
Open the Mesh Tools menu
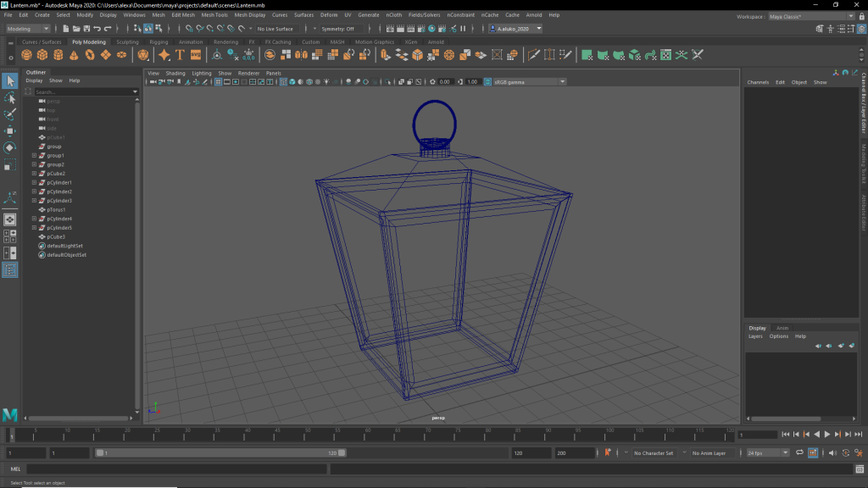[x=214, y=15]
